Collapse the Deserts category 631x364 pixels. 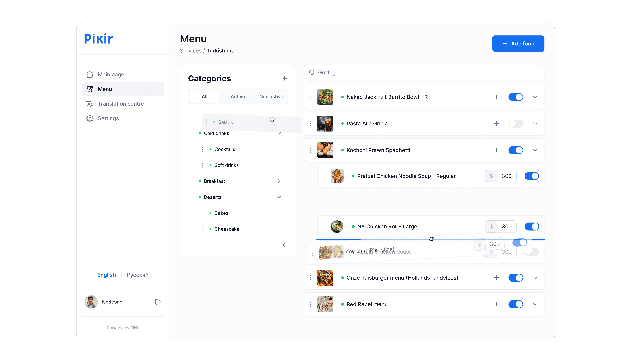tap(278, 197)
